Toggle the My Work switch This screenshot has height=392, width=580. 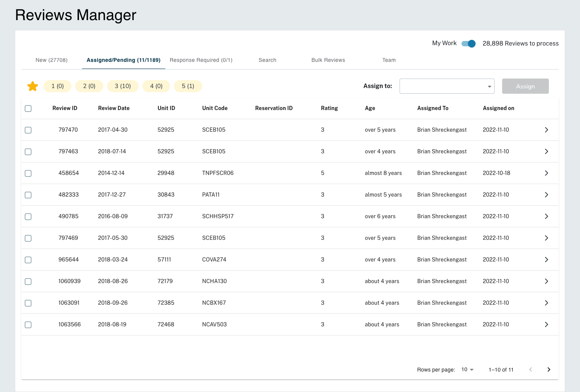coord(469,44)
